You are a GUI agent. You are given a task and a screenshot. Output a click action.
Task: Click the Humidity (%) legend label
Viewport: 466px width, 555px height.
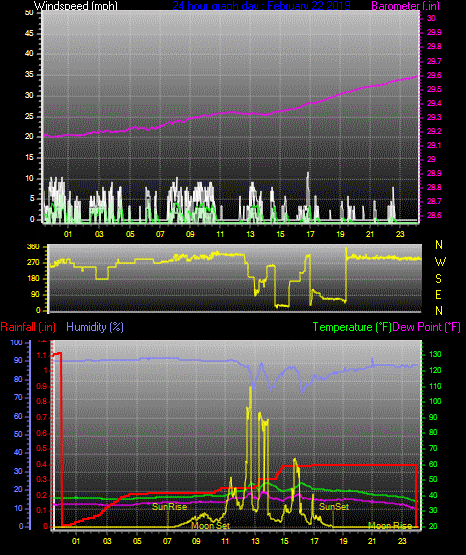[95, 327]
